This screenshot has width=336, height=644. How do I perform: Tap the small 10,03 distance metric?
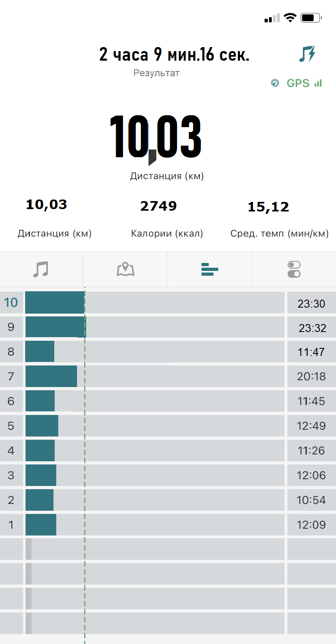point(46,204)
